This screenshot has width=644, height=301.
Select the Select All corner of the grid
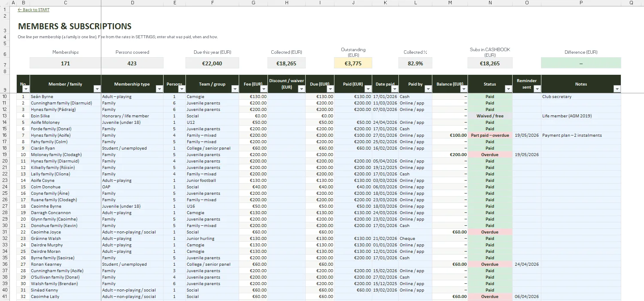tap(4, 3)
